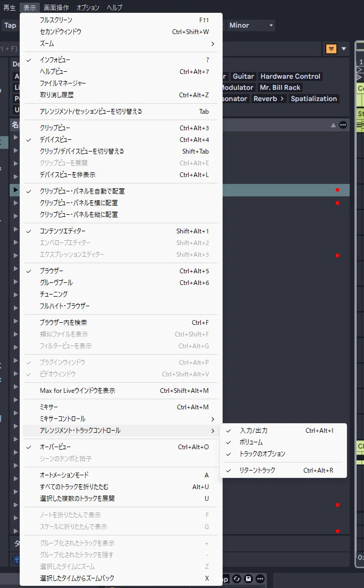Select the Guitar filter tag
Image resolution: width=364 pixels, height=588 pixels.
point(243,77)
